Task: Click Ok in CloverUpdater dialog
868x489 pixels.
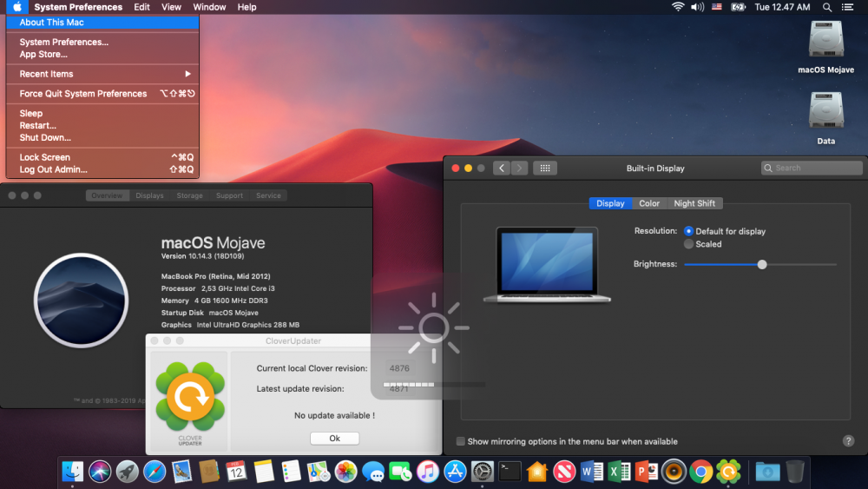Action: (334, 438)
